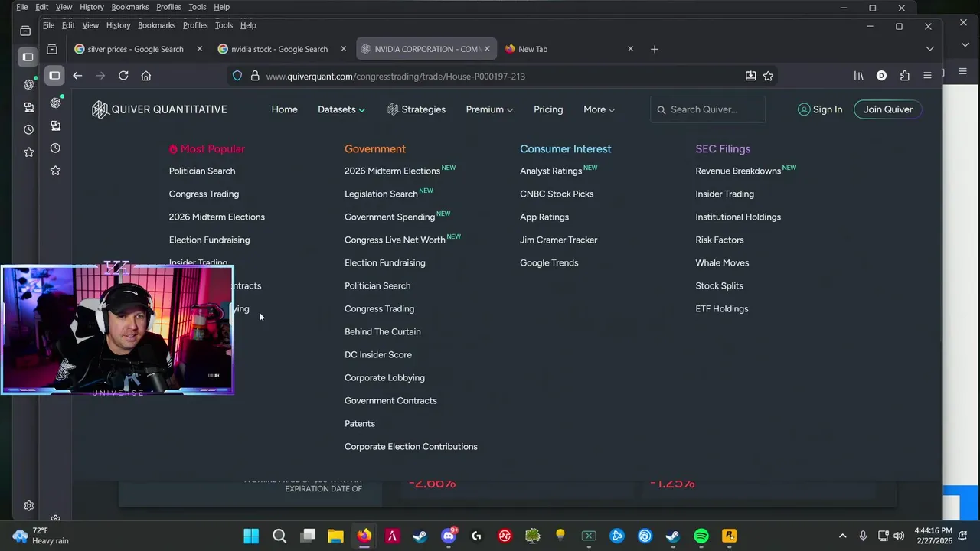Close the nvidia stock tab
The height and width of the screenshot is (551, 980).
pos(343,49)
